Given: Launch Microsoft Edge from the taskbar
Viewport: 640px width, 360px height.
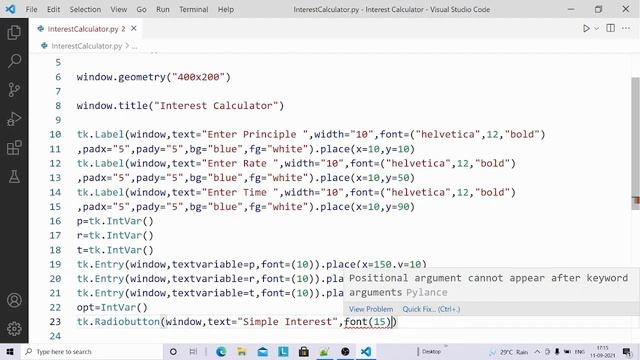Looking at the screenshot, I should (x=221, y=351).
